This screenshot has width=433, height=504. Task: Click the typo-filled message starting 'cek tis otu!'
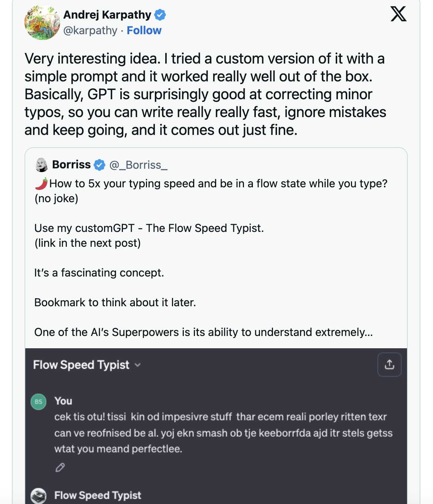223,433
